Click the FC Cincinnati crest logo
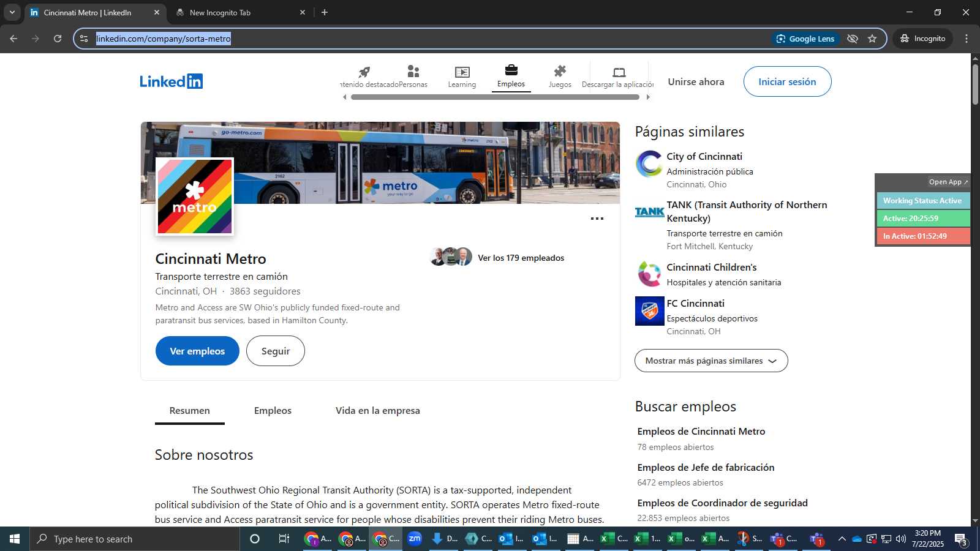 [649, 311]
